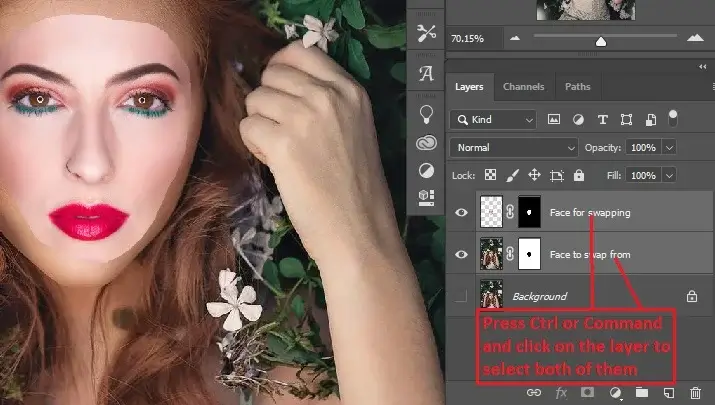Hide the Face to swap from layer
Viewport: 715px width, 405px height.
(461, 254)
